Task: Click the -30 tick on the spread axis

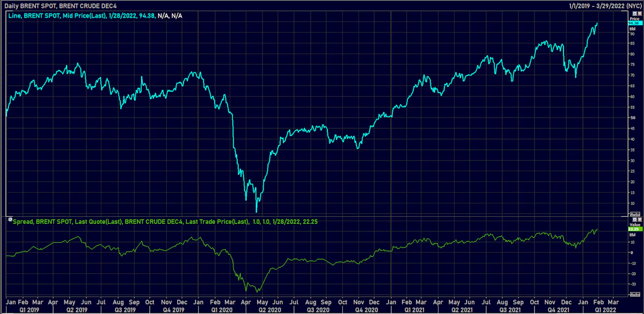Action: tap(634, 284)
